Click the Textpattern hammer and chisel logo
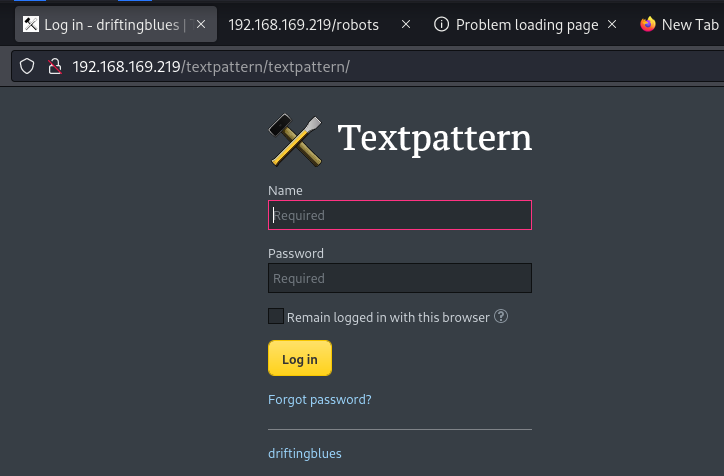 [296, 140]
